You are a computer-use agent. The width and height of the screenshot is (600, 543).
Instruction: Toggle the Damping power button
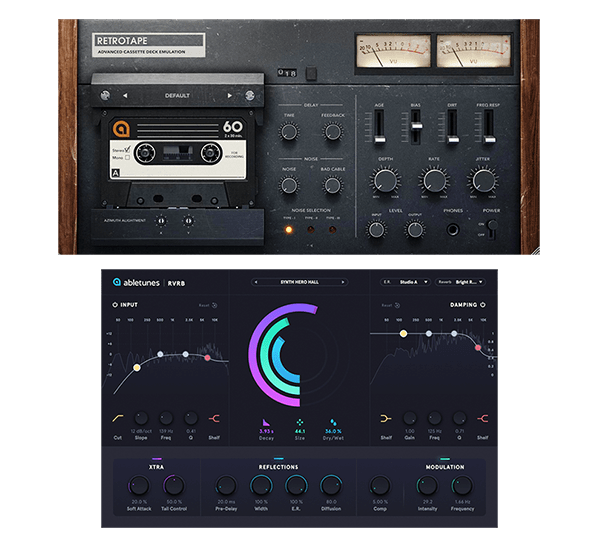(483, 305)
